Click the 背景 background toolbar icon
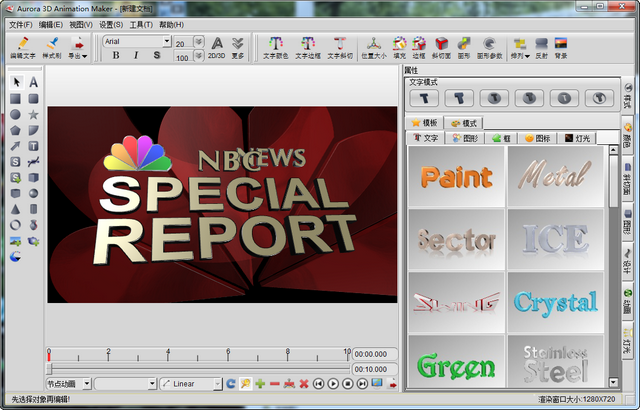Screen dimensions: 640x410 (561, 48)
